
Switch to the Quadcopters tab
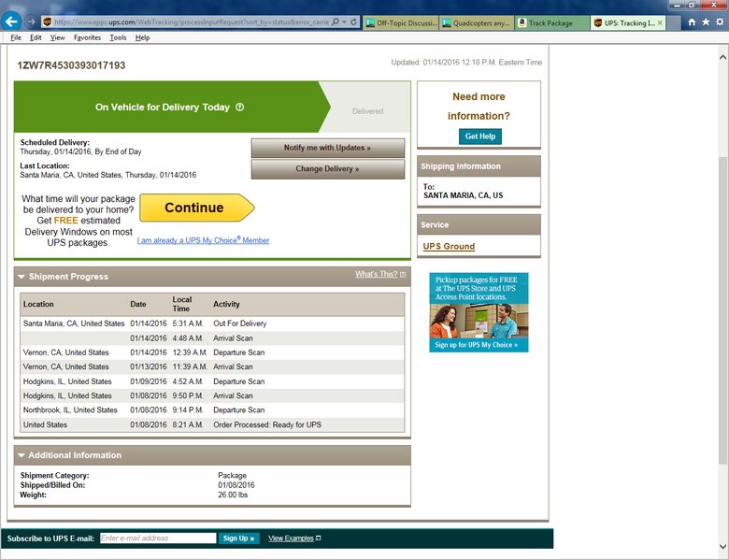click(477, 22)
